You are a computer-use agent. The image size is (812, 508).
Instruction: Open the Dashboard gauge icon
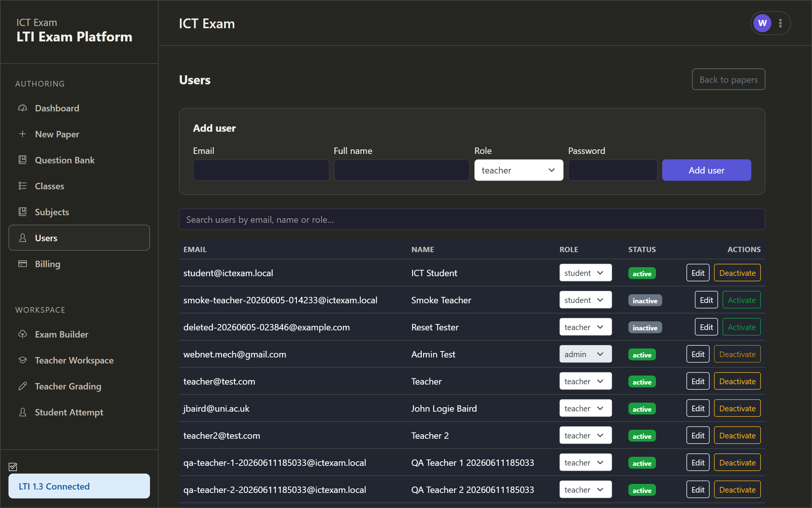tap(23, 108)
